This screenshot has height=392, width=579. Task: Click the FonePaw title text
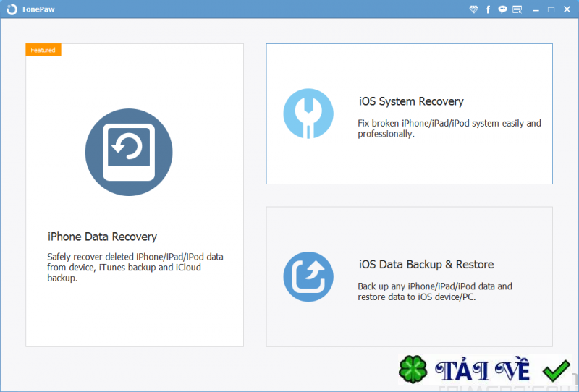[38, 9]
